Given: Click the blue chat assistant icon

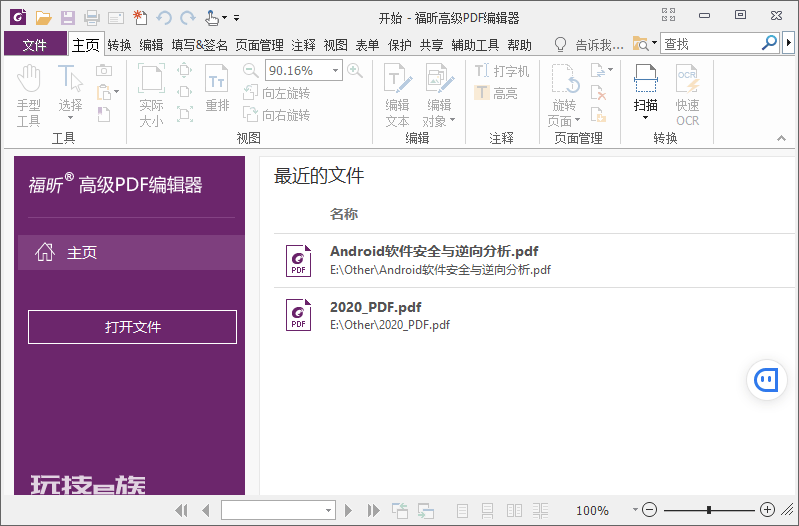Looking at the screenshot, I should (766, 380).
